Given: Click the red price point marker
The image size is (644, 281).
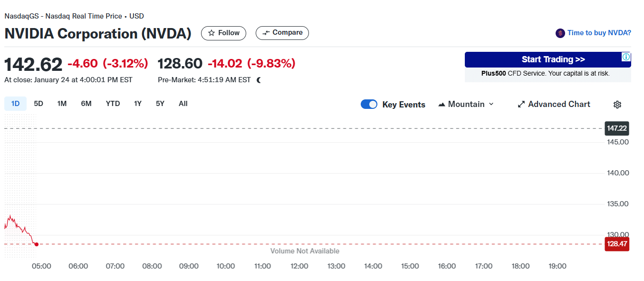Looking at the screenshot, I should click(x=37, y=244).
